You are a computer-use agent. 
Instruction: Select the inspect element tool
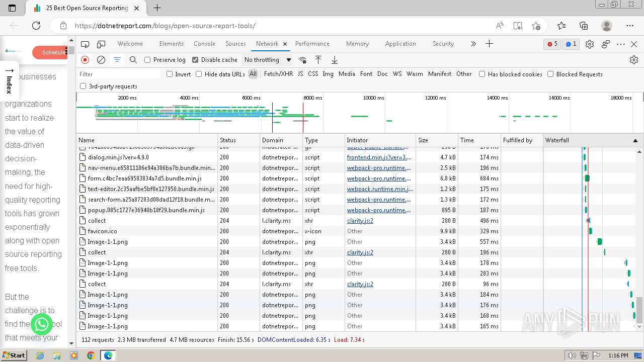85,44
